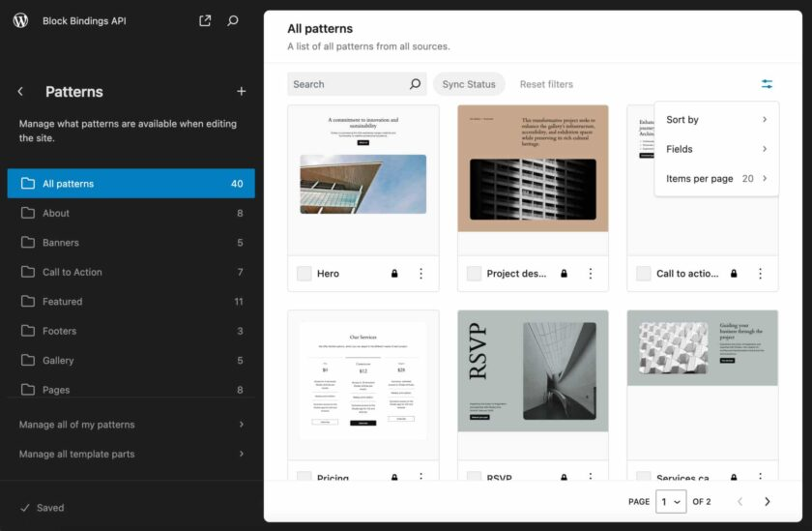Click the Sync Status filter button
The image size is (812, 531).
(469, 84)
